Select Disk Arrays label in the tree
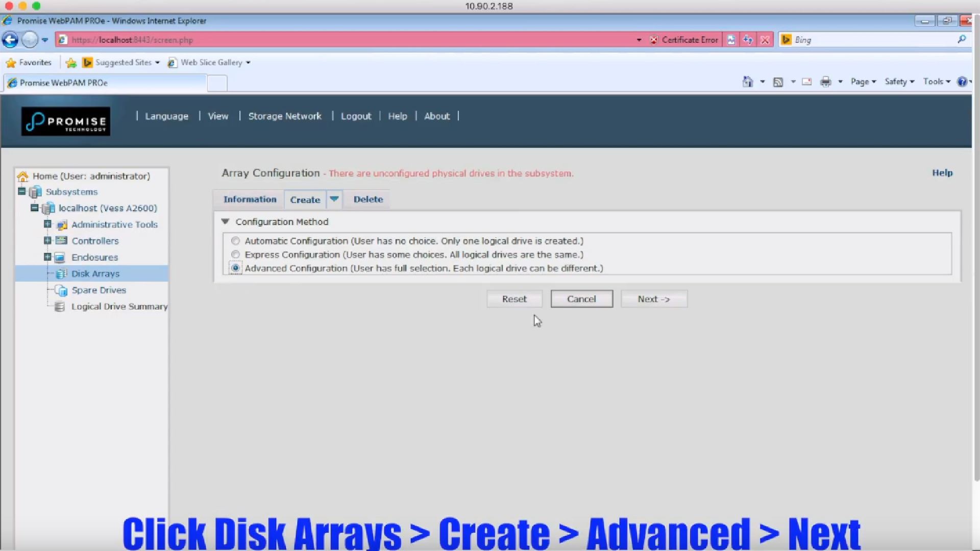The image size is (980, 551). pos(95,273)
